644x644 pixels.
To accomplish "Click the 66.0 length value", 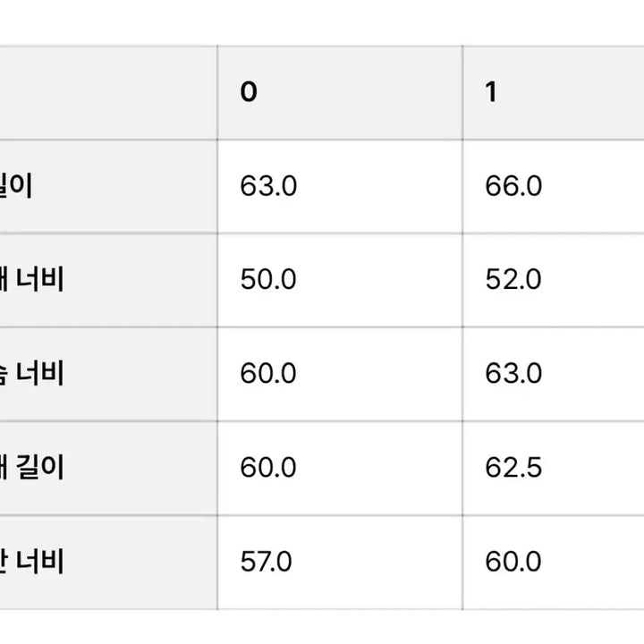I will (513, 186).
